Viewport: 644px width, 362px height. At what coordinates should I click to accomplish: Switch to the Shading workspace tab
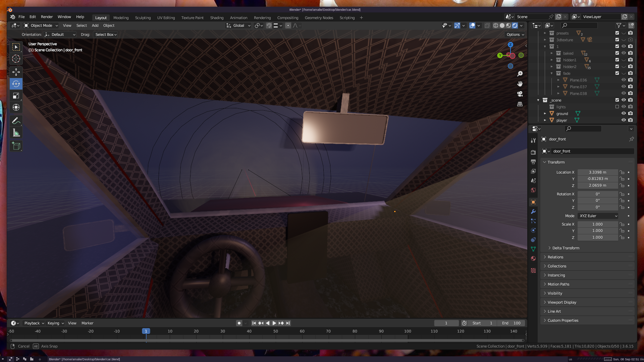pyautogui.click(x=217, y=18)
